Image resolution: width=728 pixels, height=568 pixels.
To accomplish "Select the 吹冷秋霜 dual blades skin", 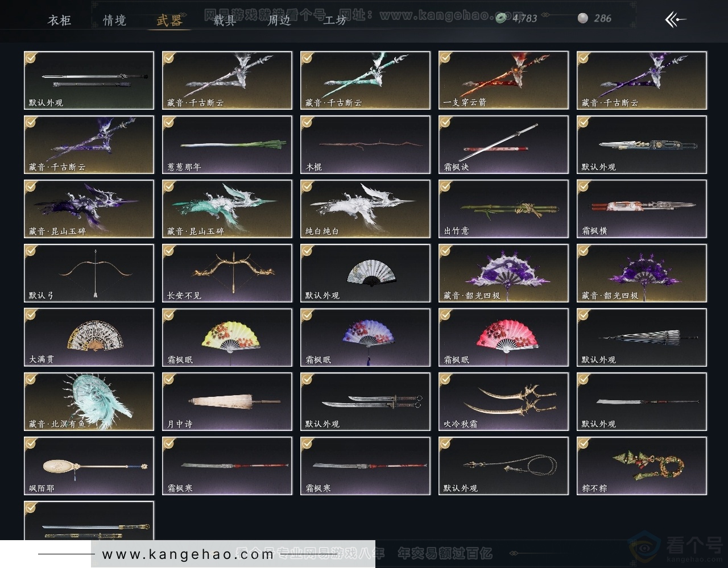I will coord(503,401).
